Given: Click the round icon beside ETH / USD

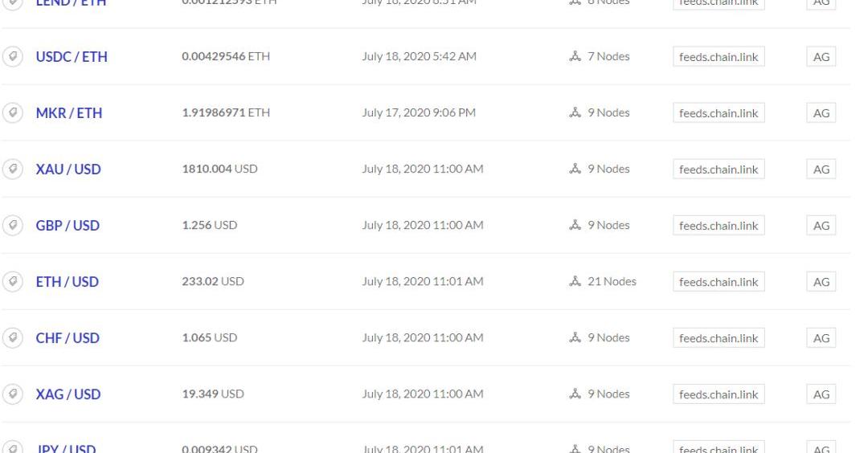Looking at the screenshot, I should point(12,281).
